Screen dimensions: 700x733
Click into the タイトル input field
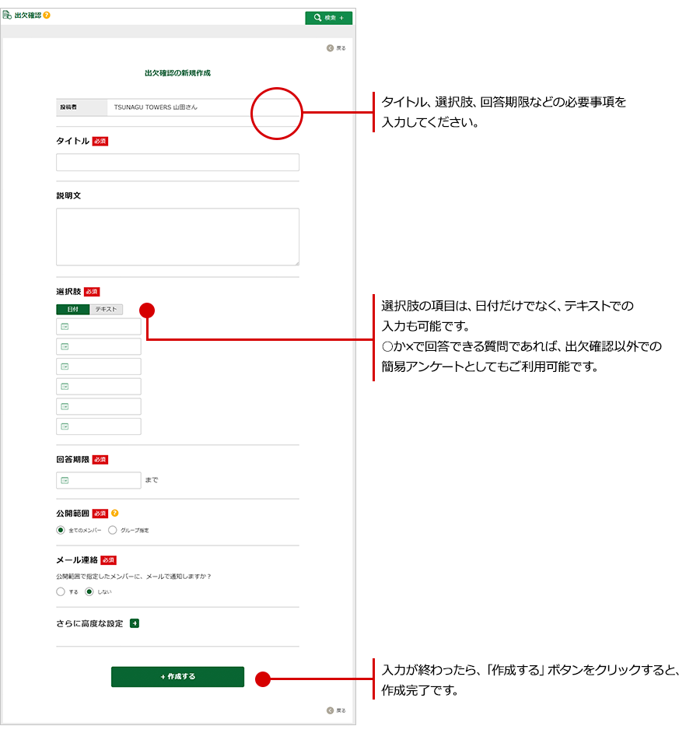[177, 162]
